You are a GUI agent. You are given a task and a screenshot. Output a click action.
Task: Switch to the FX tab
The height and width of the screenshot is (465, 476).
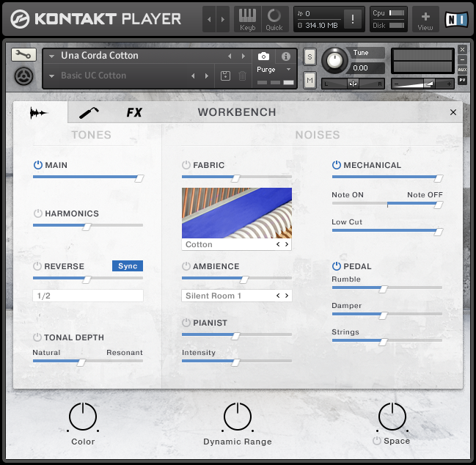pos(134,113)
